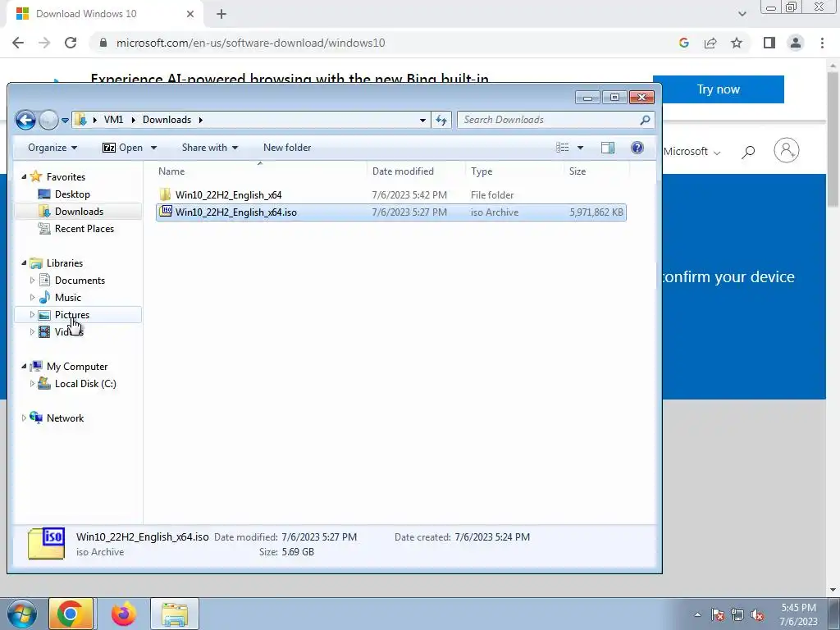Open the view options dropdown arrow
Screen dimensions: 840x630
[x=580, y=148]
